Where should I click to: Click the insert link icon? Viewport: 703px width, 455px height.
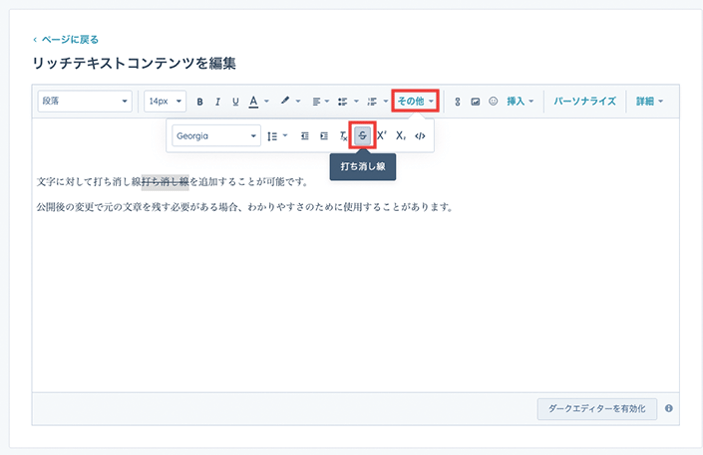[x=457, y=102]
